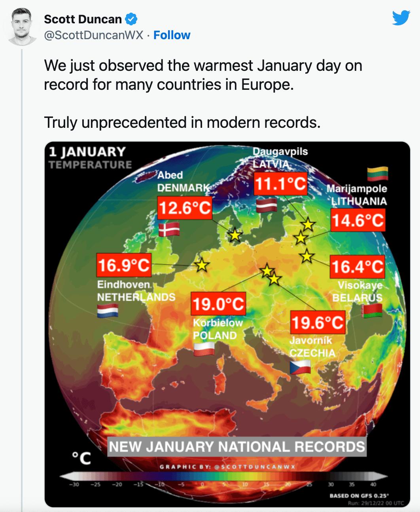Open Scott Duncan's profile picture

tap(22, 26)
